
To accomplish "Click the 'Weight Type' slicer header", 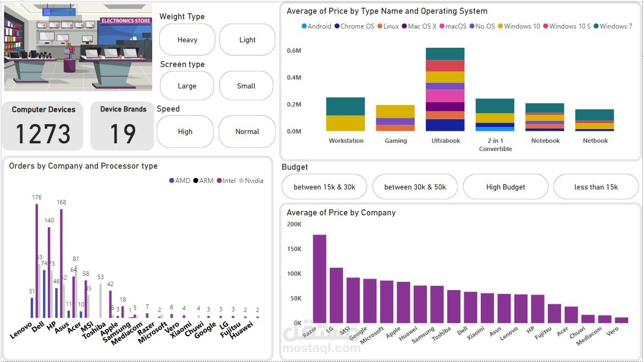I will pyautogui.click(x=182, y=16).
